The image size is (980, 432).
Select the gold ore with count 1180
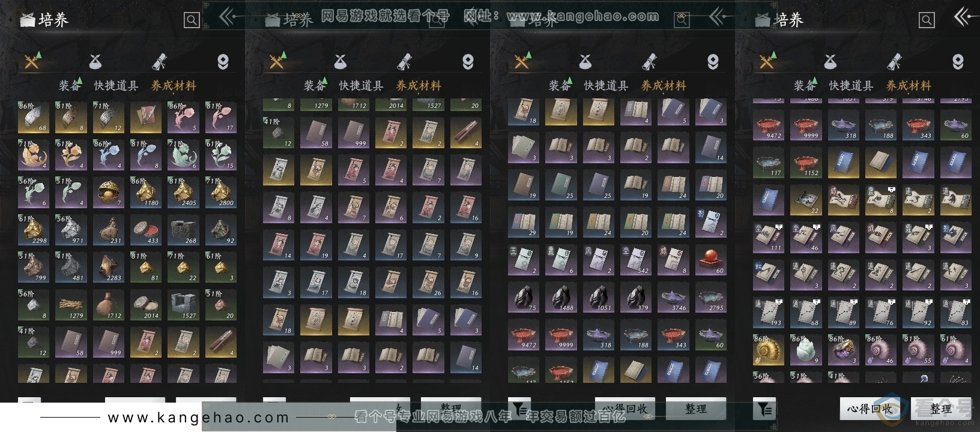(145, 192)
